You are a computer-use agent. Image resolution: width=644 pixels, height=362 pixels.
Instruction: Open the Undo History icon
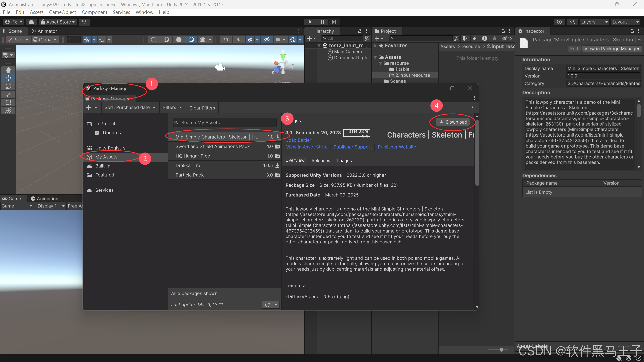(x=559, y=22)
